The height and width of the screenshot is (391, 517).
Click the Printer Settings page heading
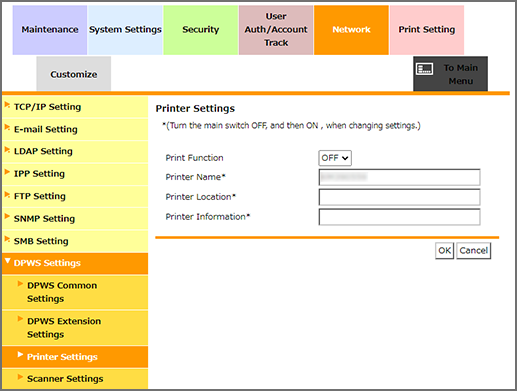[x=195, y=109]
